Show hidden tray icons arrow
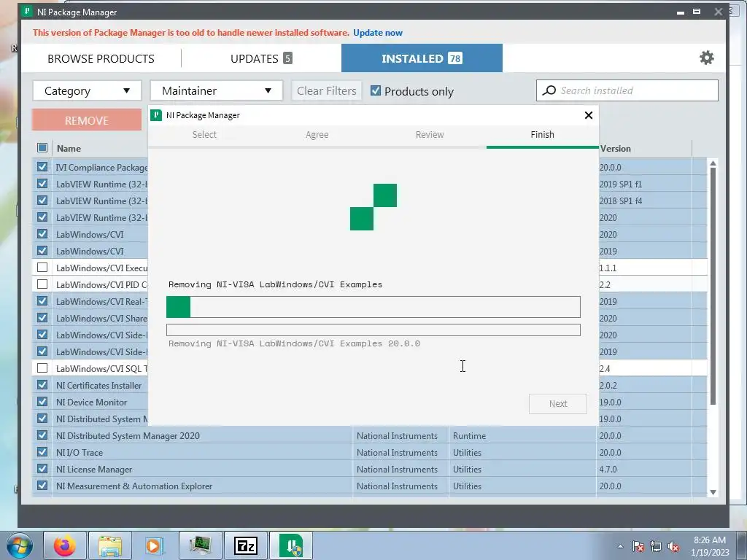 620,546
